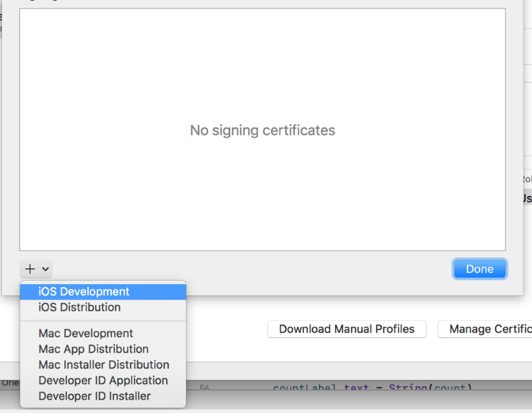Select Mac App Distribution entry
532x413 pixels.
click(x=103, y=349)
